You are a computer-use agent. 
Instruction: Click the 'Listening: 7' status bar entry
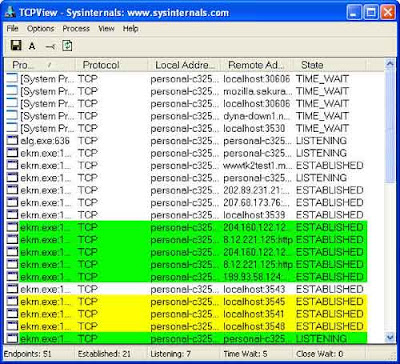point(171,354)
